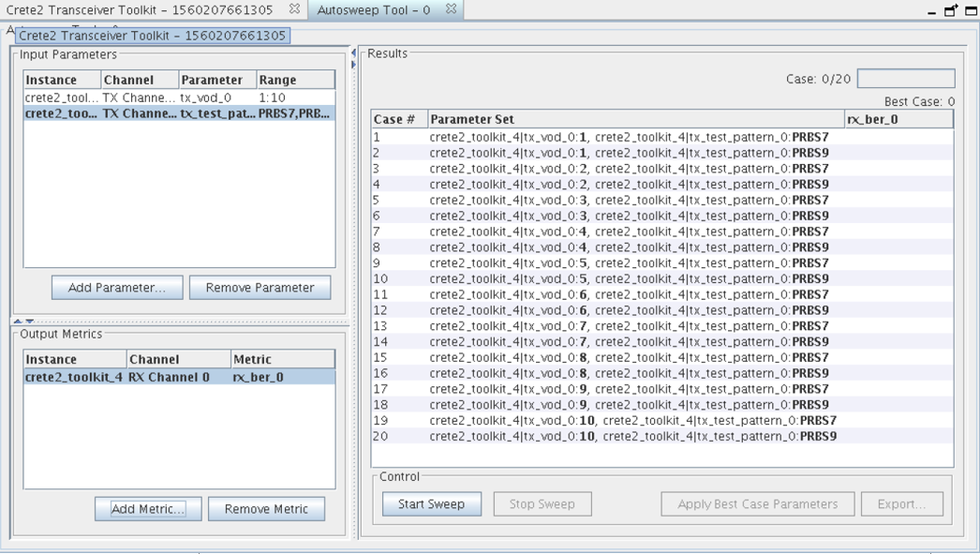
Task: Switch to the Autosweep Tool tab
Action: pos(373,9)
